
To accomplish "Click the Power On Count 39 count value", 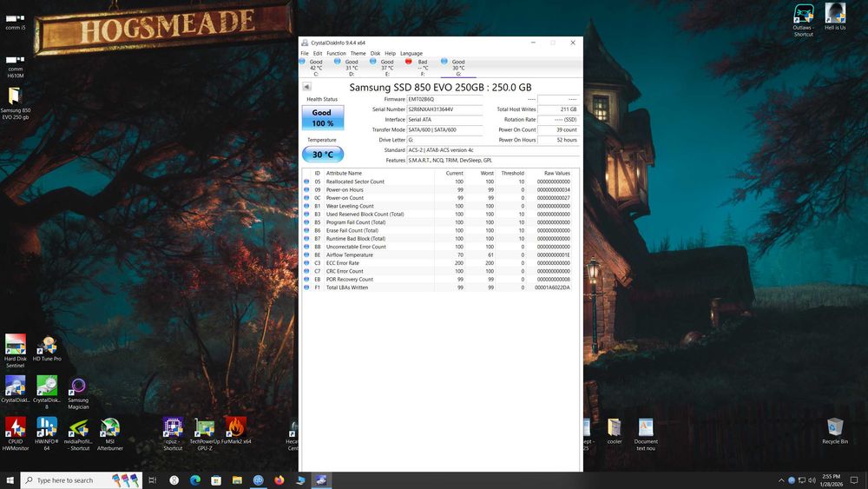I will pyautogui.click(x=558, y=129).
